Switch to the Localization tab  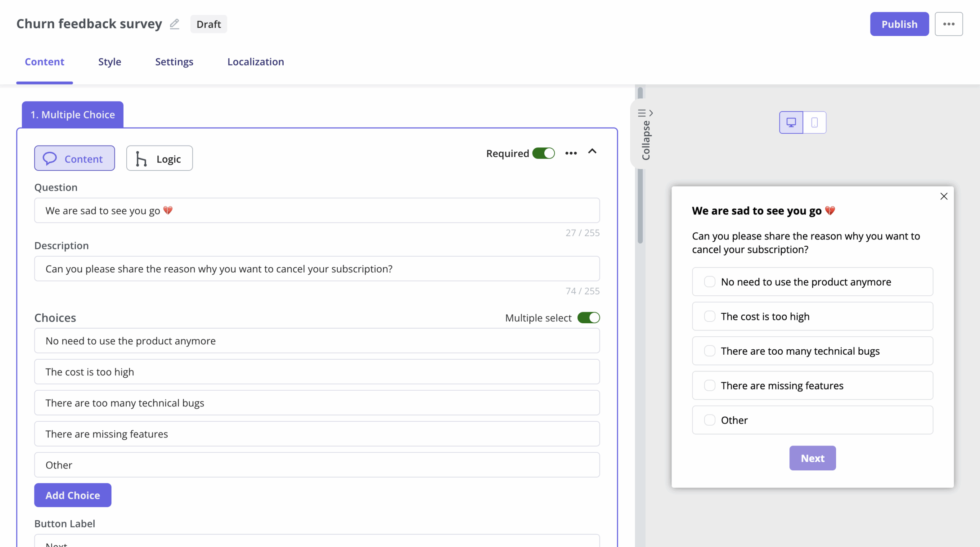(255, 62)
